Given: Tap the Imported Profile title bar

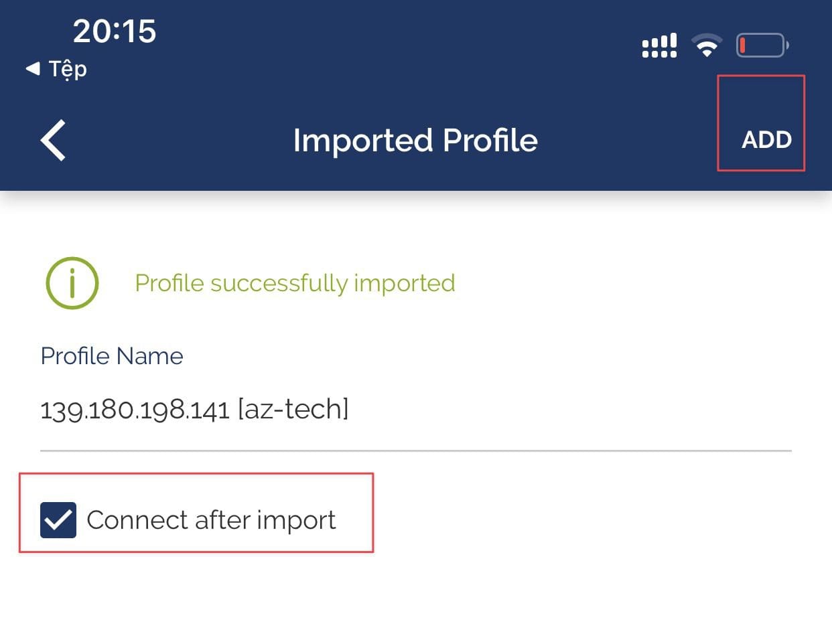Looking at the screenshot, I should (x=415, y=141).
